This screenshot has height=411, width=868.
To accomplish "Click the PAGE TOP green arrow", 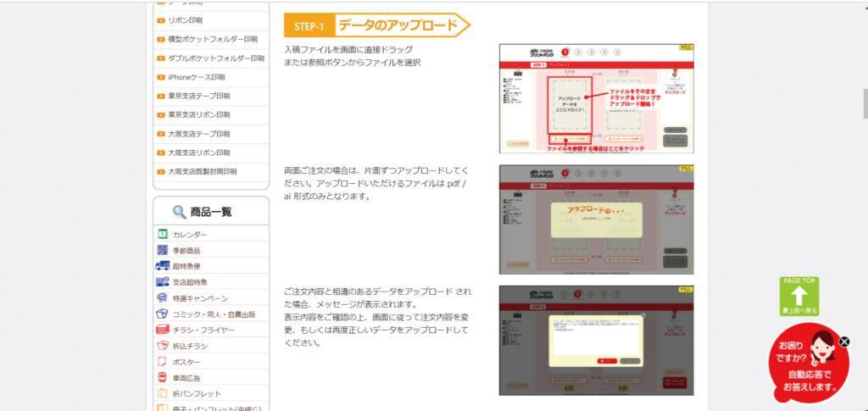I will 799,296.
